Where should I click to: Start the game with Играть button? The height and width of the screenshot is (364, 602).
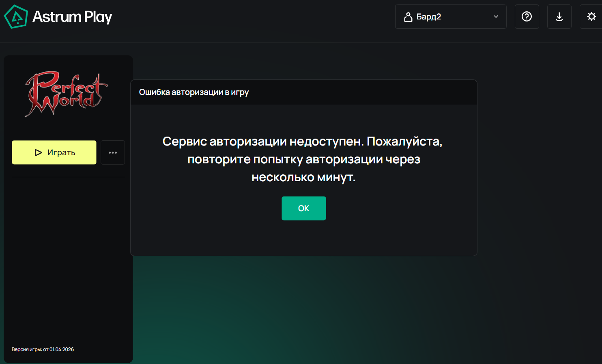(x=54, y=152)
